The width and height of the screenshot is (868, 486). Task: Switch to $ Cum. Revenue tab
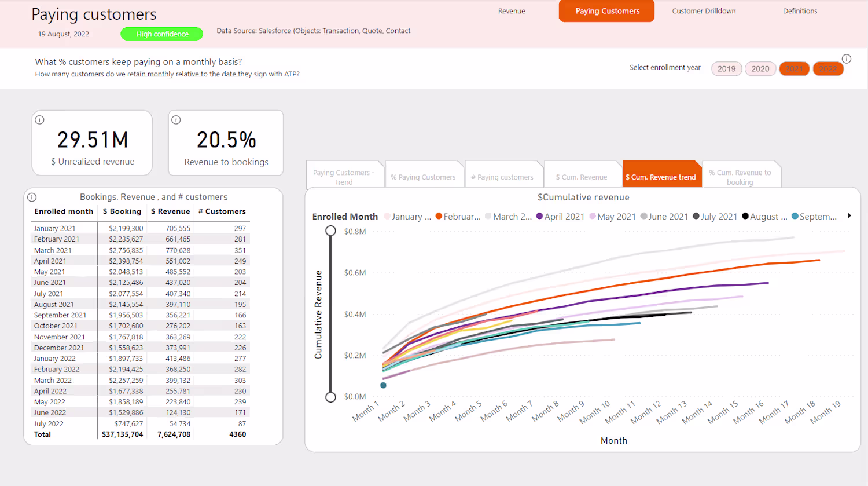coord(582,174)
